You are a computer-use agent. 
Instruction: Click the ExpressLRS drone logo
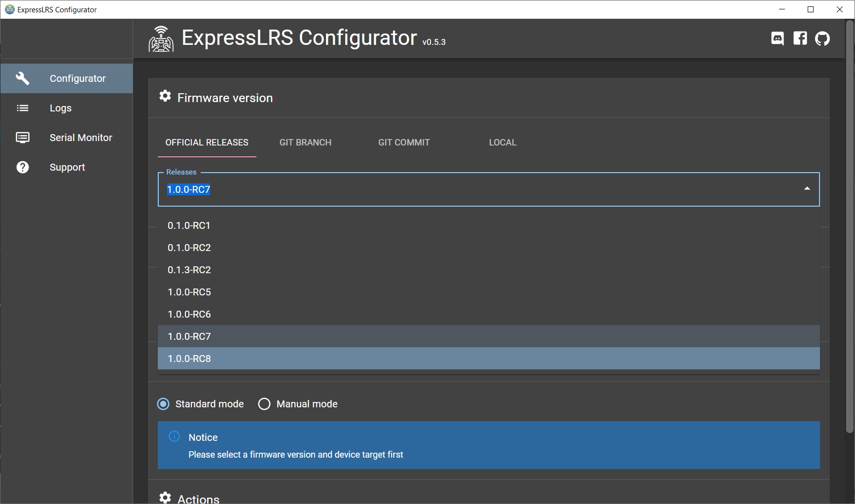(161, 39)
